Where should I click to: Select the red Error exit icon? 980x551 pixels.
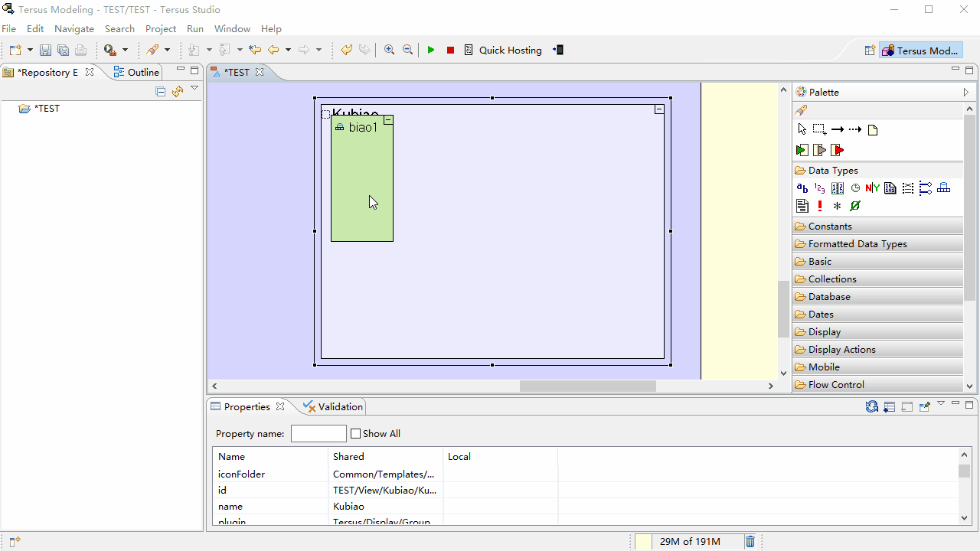pos(837,150)
